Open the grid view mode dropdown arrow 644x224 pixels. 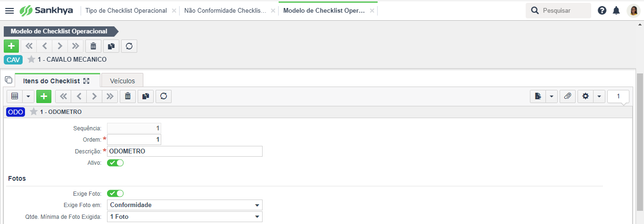[x=28, y=96]
